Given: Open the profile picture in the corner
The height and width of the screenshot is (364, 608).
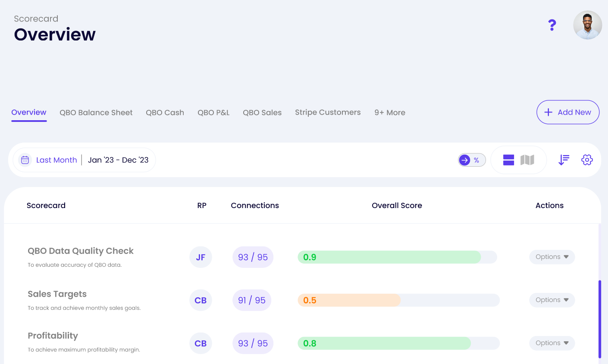Looking at the screenshot, I should click(x=587, y=25).
